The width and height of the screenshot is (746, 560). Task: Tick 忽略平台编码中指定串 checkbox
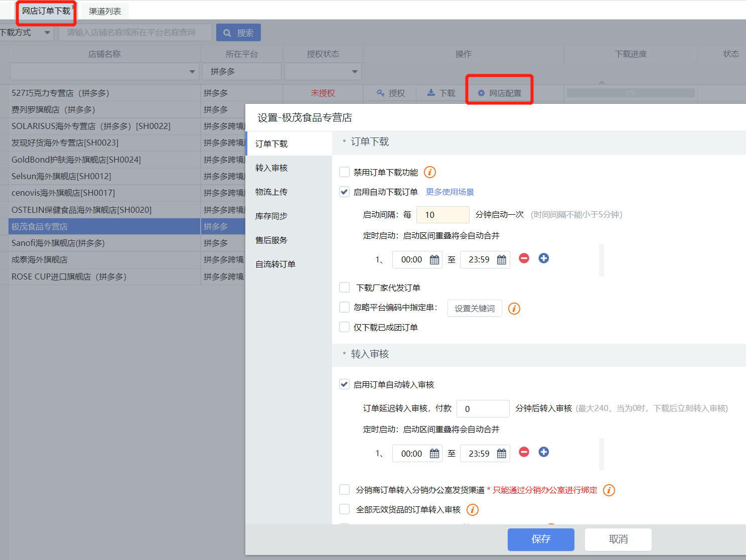point(345,307)
